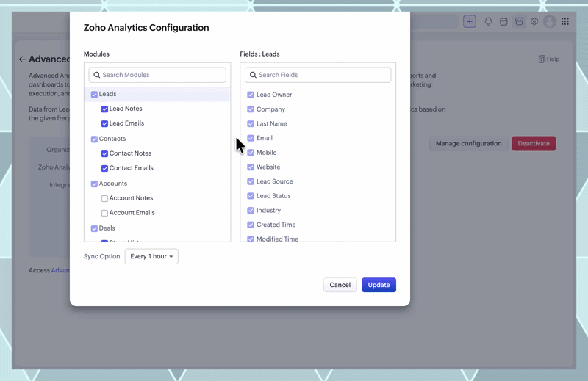Screen dimensions: 588x381
Task: Click the Lead Source field label
Action: [x=274, y=181]
